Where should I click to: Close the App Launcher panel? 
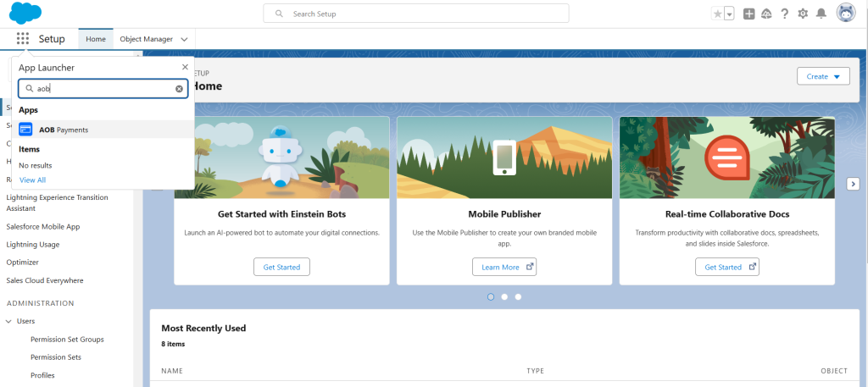185,67
